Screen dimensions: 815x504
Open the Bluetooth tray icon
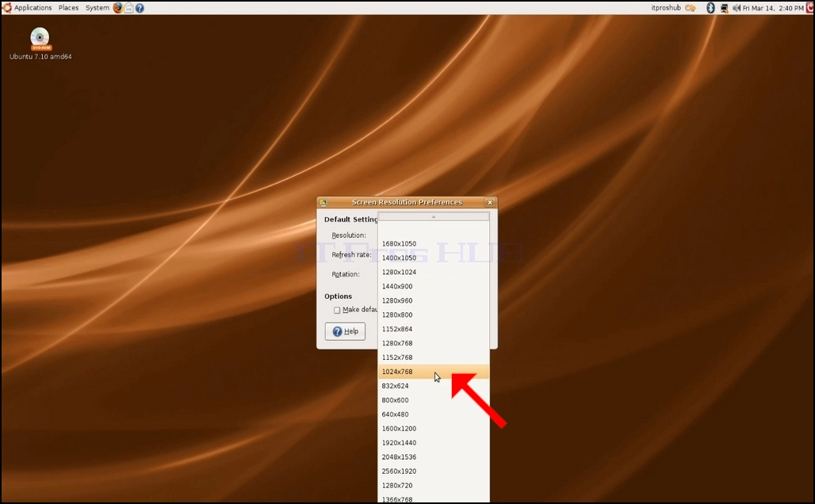710,8
